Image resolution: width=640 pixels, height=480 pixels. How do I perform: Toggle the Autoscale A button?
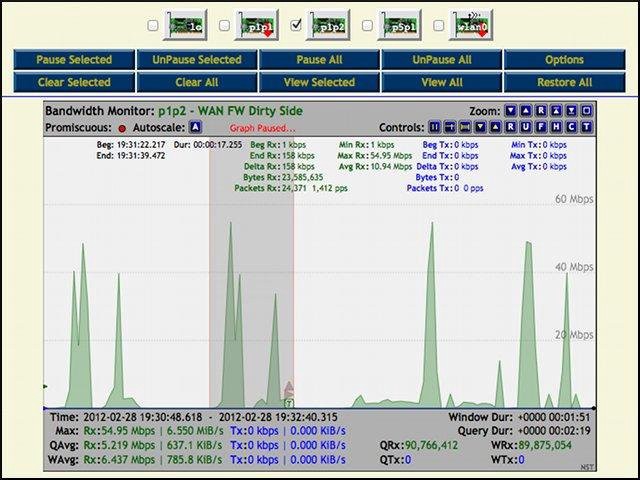tap(196, 127)
